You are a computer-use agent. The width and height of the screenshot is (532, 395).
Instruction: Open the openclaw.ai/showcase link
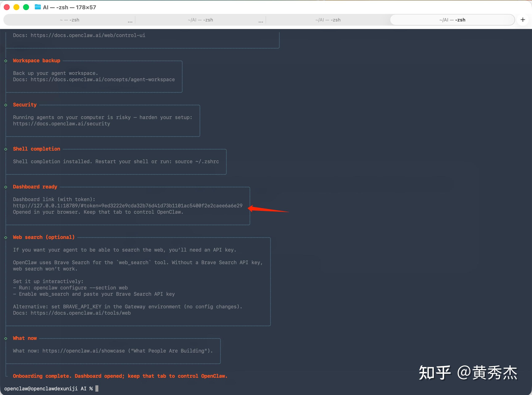tap(83, 351)
